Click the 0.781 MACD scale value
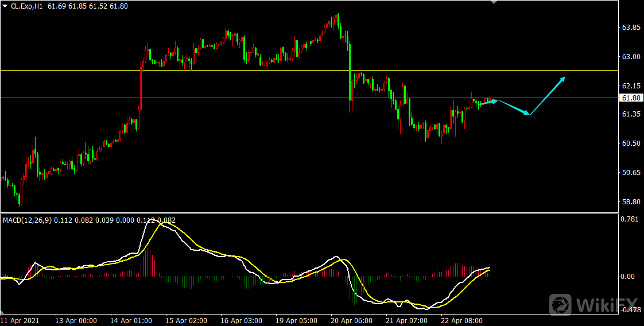The width and height of the screenshot is (644, 326). click(x=631, y=219)
